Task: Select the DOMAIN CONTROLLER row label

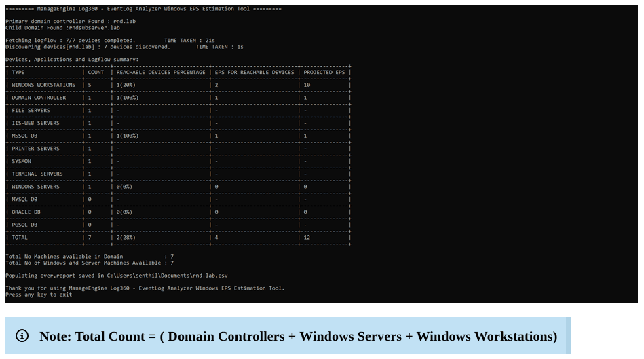Action: tap(39, 98)
